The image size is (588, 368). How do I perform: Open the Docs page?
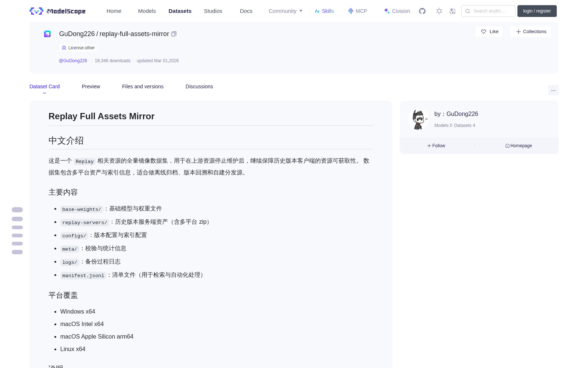(x=246, y=11)
